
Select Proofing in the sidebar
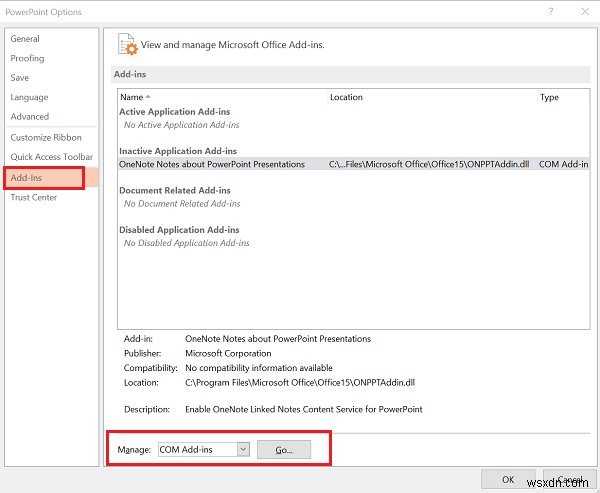[27, 58]
